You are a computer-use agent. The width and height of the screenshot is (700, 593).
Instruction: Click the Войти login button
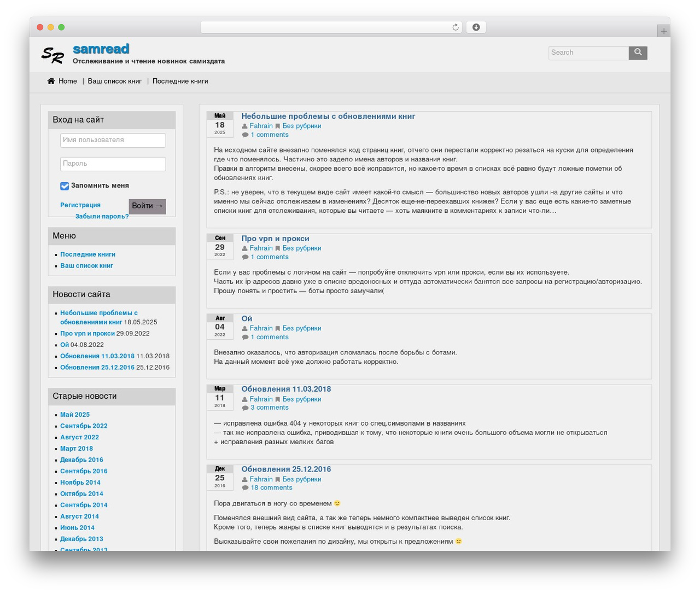(147, 206)
